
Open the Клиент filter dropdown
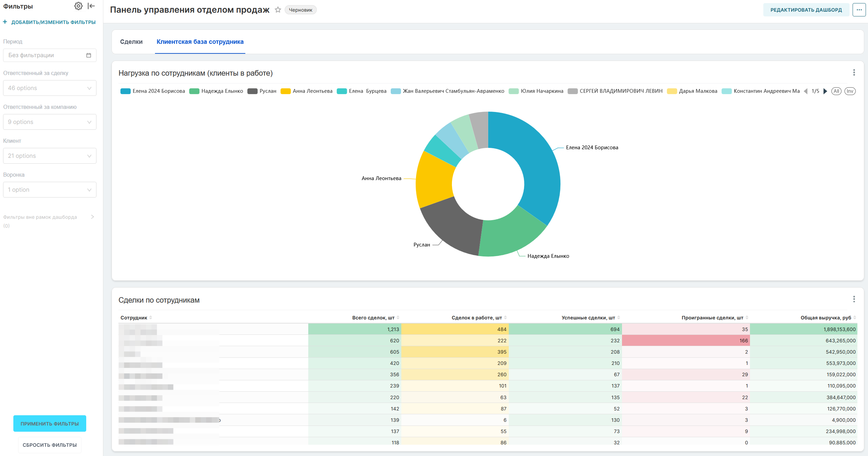click(50, 156)
